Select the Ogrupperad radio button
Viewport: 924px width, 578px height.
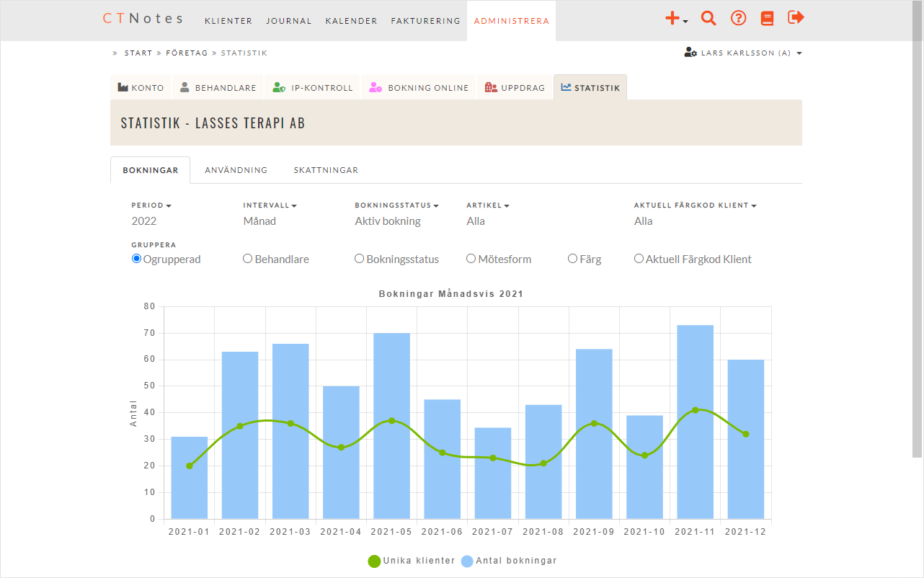[x=136, y=259]
